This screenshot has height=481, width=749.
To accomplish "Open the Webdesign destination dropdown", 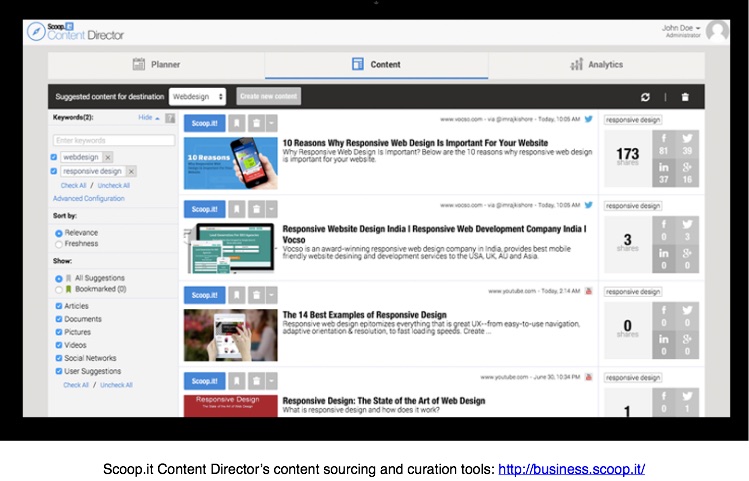I will pos(197,96).
